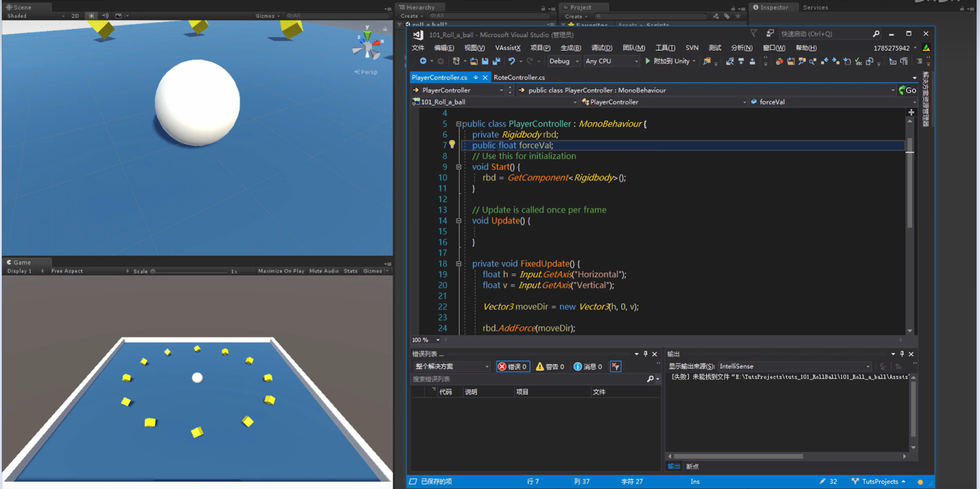Open the VAssistX menu
This screenshot has height=489, width=980.
click(x=507, y=48)
